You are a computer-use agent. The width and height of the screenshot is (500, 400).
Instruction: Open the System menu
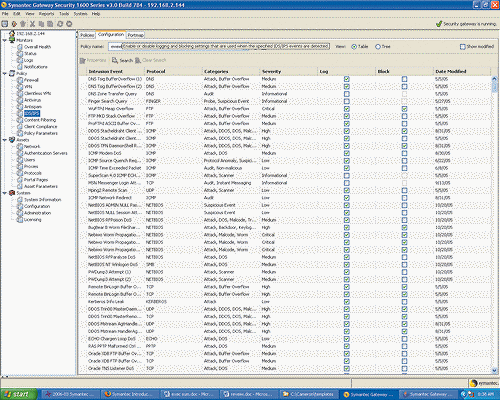[80, 14]
